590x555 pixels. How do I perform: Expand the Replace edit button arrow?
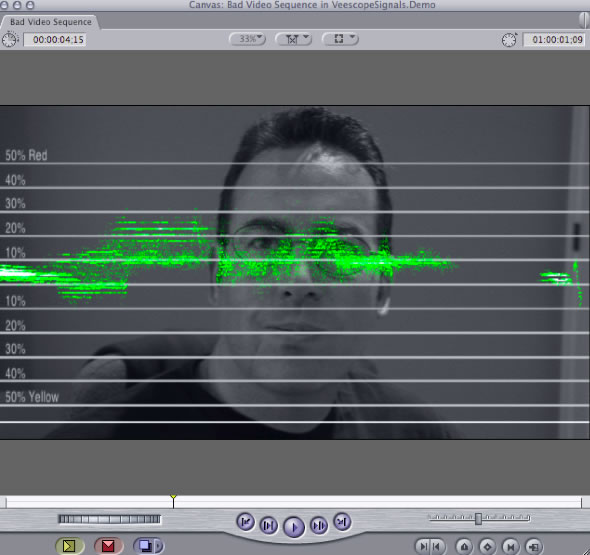(x=159, y=546)
